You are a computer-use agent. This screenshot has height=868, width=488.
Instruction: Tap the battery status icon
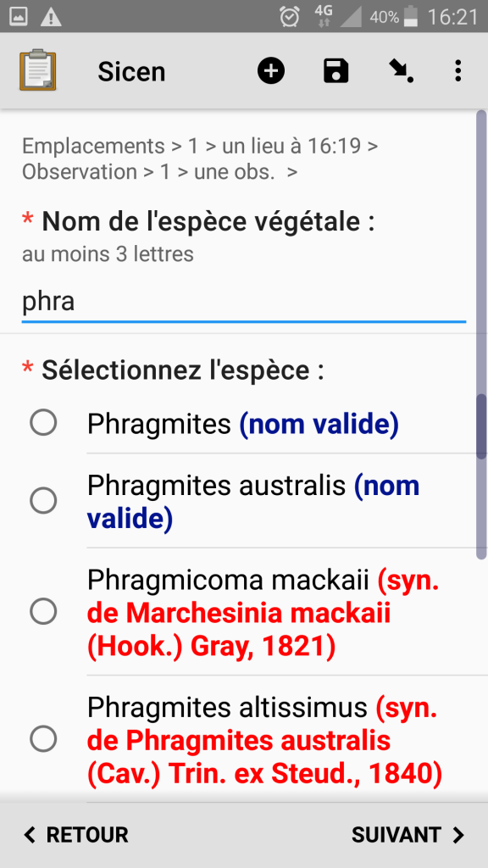coord(411,17)
